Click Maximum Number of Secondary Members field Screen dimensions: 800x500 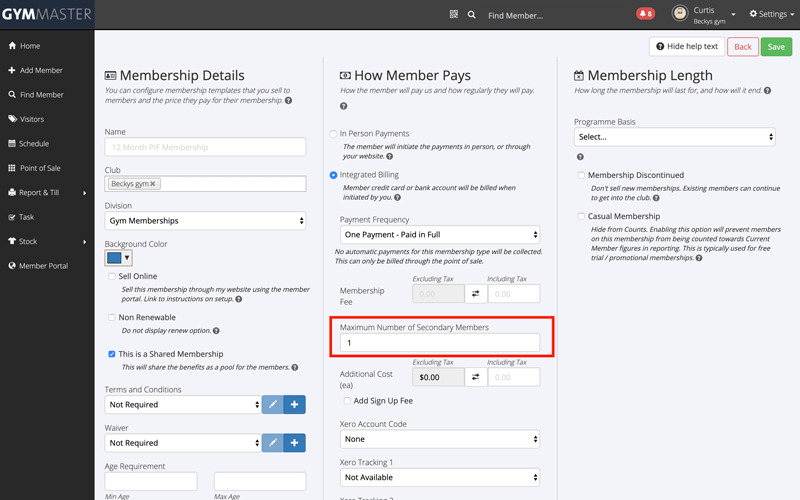click(439, 343)
